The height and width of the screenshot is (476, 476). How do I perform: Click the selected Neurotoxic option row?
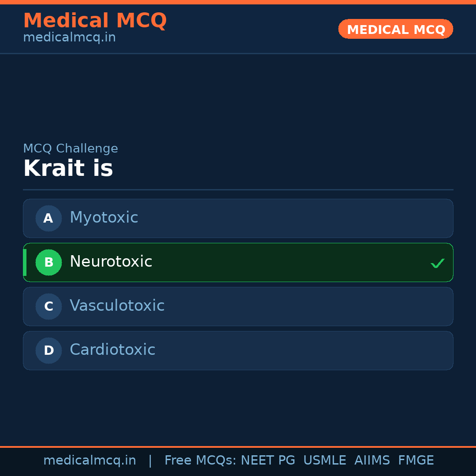tap(238, 262)
